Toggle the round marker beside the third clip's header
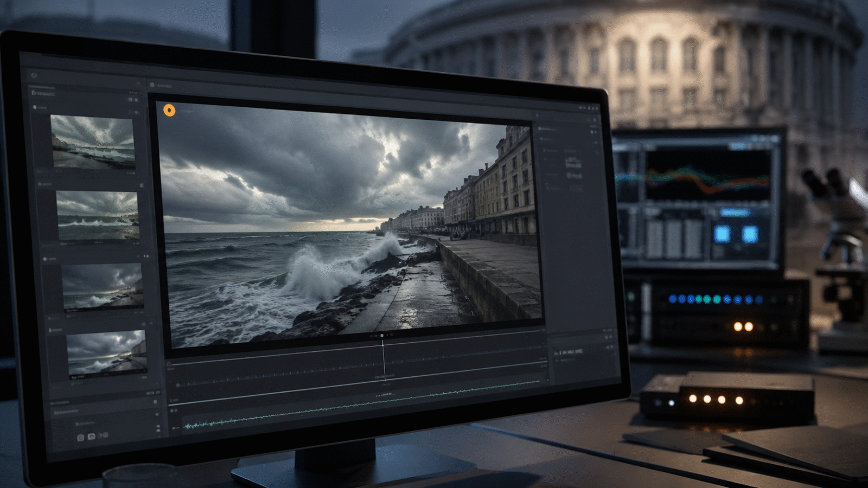Screen dimensions: 868x488 tap(46, 259)
